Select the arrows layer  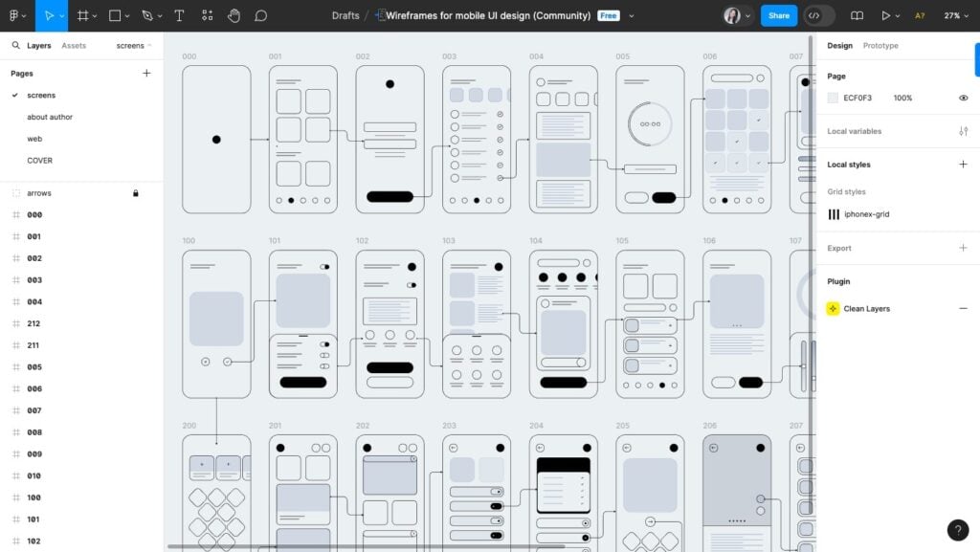click(x=38, y=193)
